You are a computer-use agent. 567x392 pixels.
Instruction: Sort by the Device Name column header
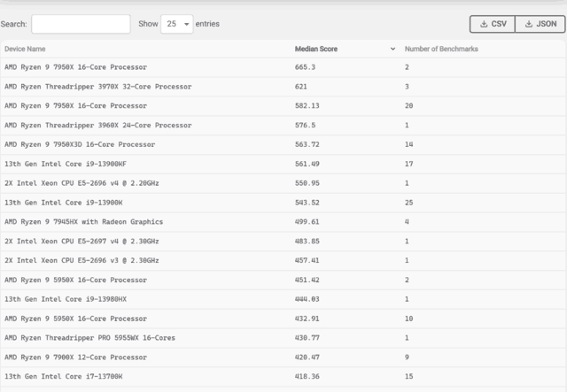click(x=25, y=50)
